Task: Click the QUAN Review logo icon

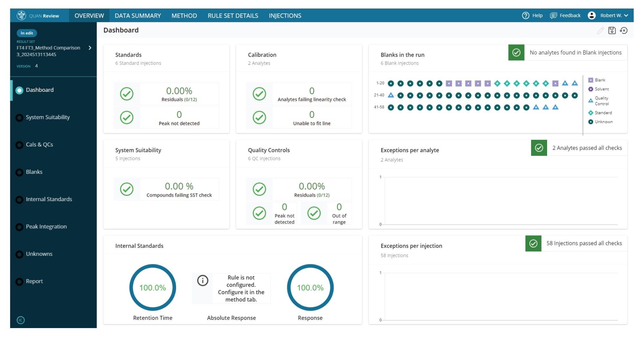Action: [21, 15]
